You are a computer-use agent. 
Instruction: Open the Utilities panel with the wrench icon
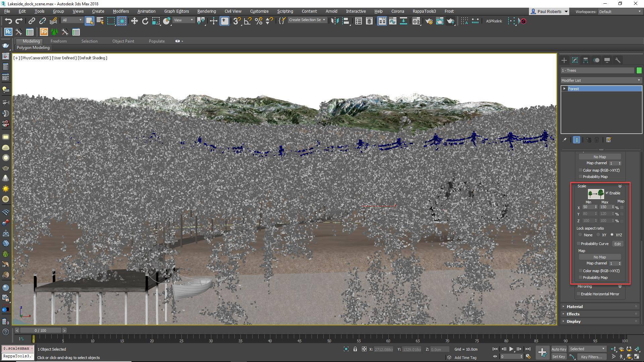618,60
